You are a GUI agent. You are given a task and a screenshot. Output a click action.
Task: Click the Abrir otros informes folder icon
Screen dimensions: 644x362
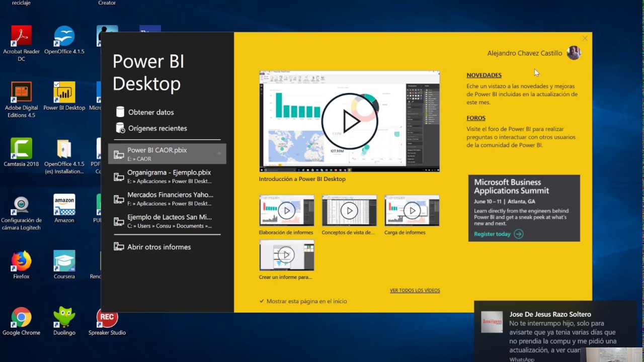coord(119,247)
